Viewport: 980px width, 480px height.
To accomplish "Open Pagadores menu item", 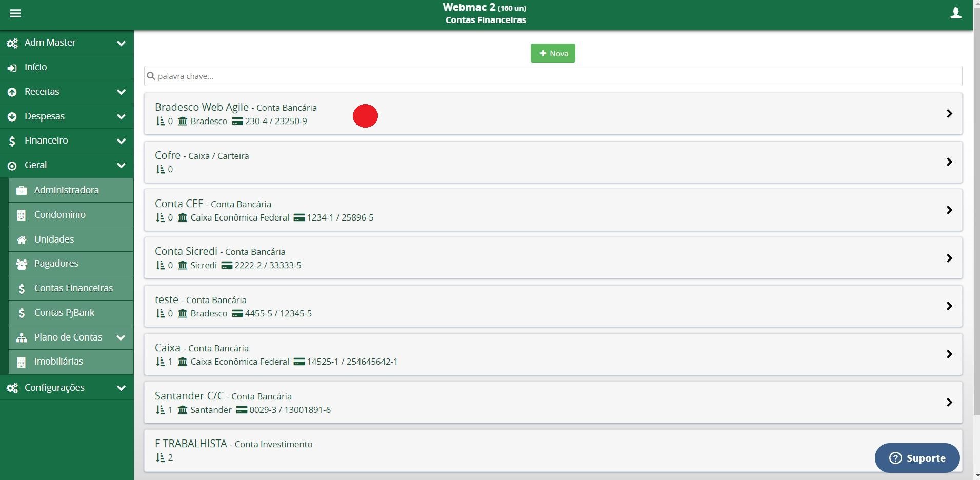I will pos(71,264).
